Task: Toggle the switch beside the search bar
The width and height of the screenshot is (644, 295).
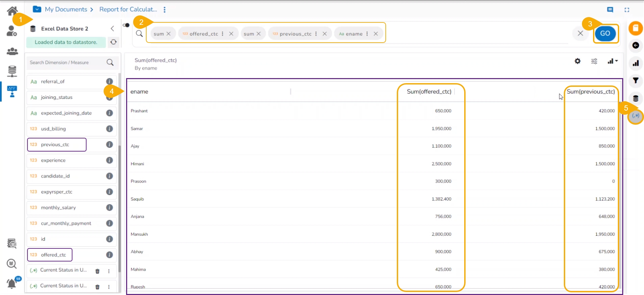Action: coord(126,25)
